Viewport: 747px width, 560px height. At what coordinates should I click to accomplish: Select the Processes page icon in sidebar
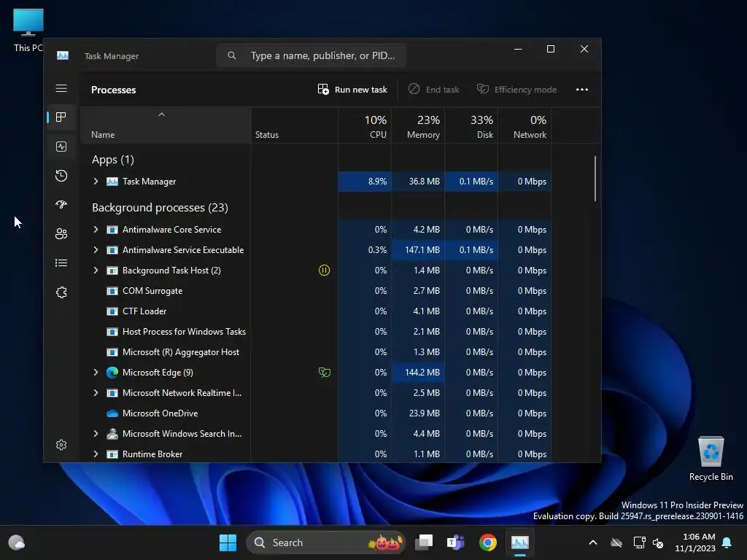[x=61, y=117]
